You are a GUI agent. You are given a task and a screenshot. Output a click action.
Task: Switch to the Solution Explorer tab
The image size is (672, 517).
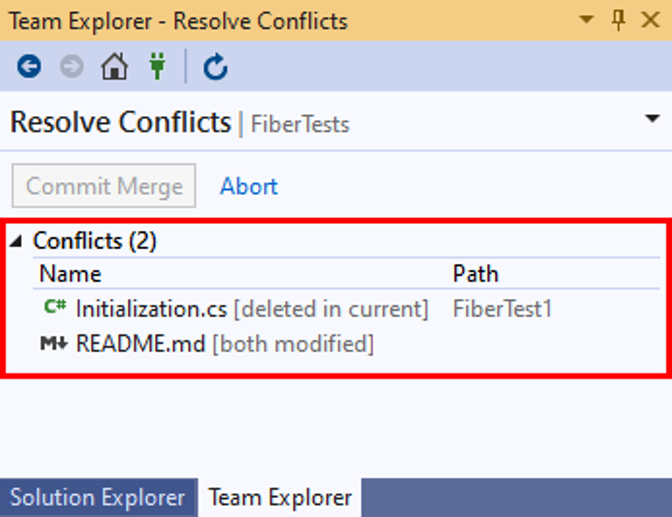click(98, 498)
